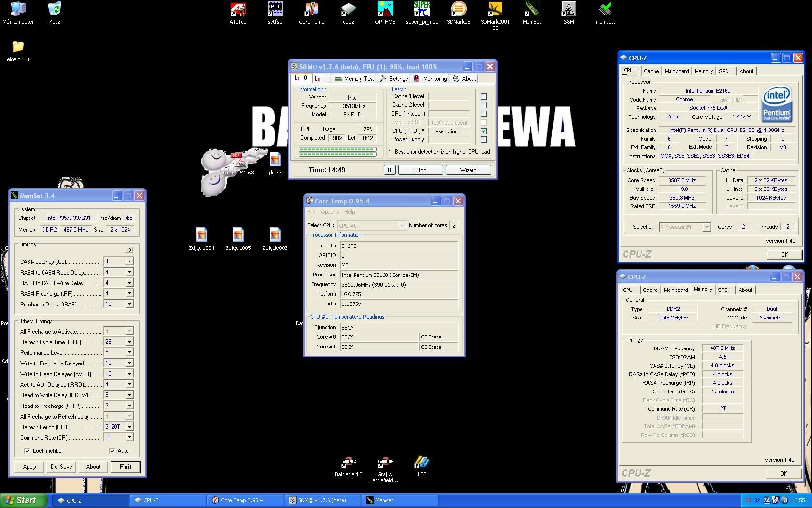Click the Exit button in MemSet
The height and width of the screenshot is (508, 812).
coord(126,467)
